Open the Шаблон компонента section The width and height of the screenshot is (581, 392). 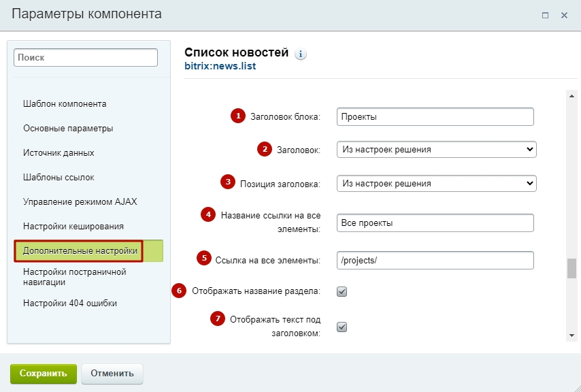pos(65,103)
